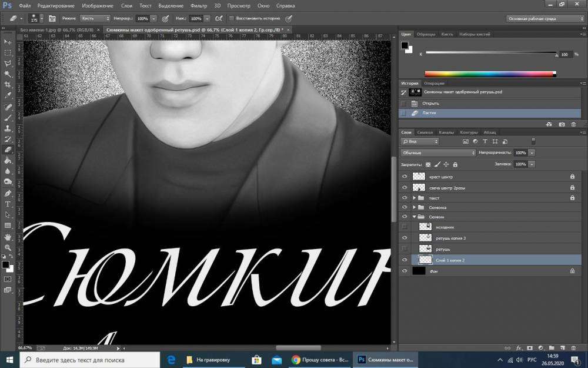Select the Zoom magnifier tool
This screenshot has height=368, width=588.
click(8, 247)
